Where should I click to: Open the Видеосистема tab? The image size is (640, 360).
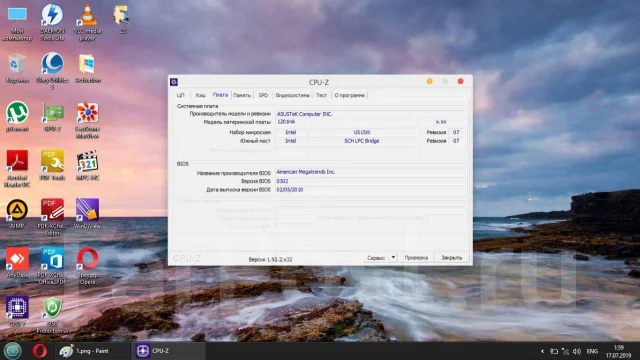click(293, 95)
